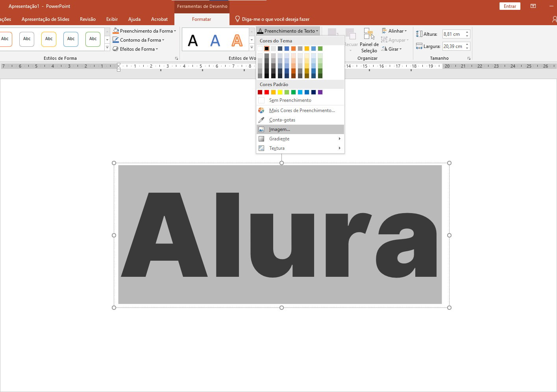Expand the Preenchimento da Forma dropdown

coord(175,31)
